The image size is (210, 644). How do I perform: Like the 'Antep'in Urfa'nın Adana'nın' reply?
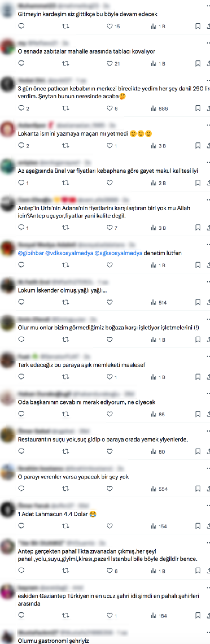point(112,228)
